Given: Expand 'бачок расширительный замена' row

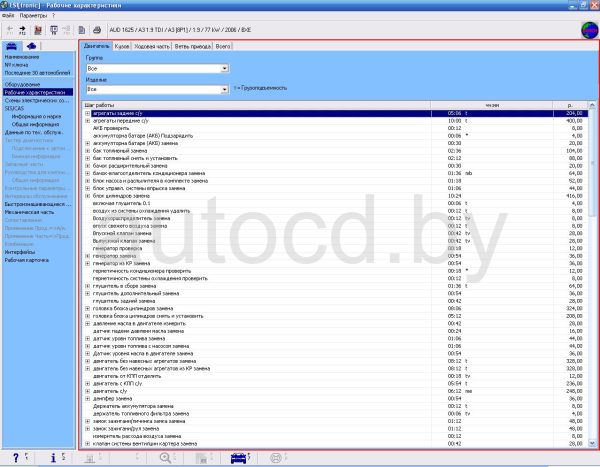Looking at the screenshot, I should (x=88, y=166).
